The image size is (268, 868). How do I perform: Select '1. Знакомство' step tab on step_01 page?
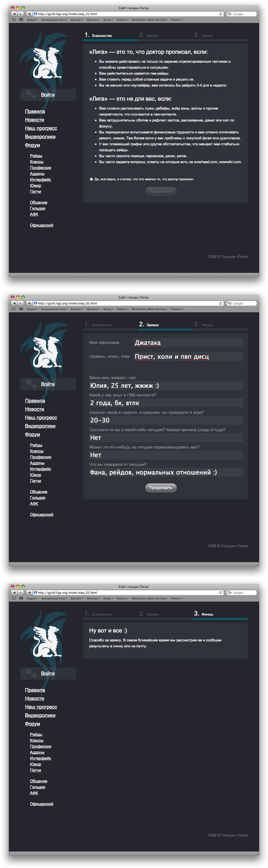98,35
